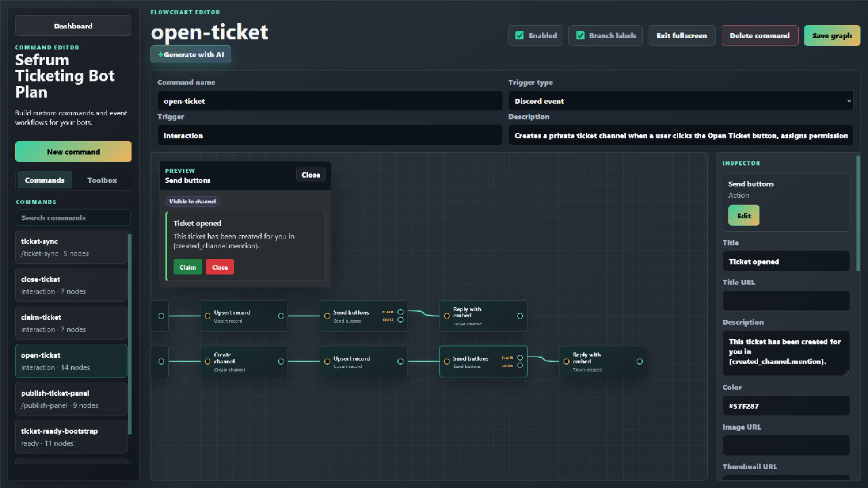Select the Upsert record node after Create channel

364,361
